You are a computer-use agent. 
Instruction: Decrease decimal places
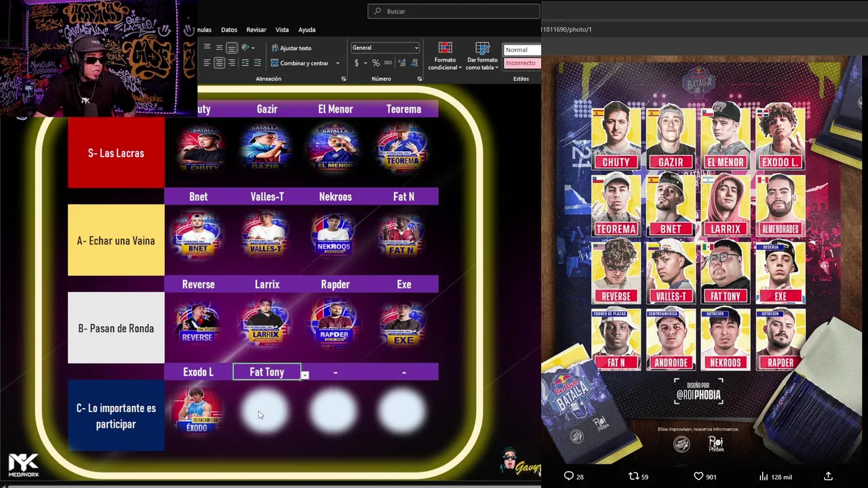pyautogui.click(x=414, y=63)
